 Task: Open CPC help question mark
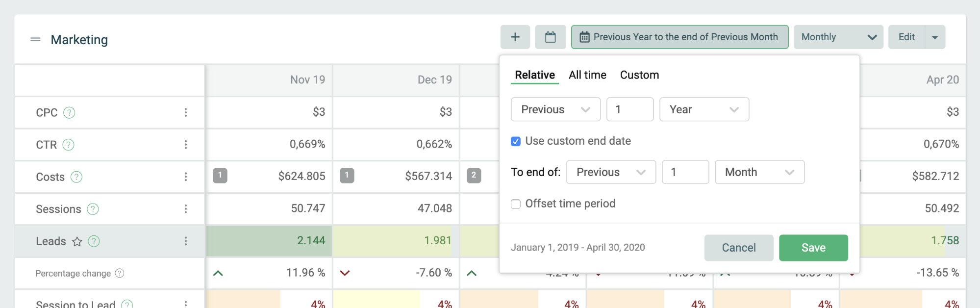[70, 112]
